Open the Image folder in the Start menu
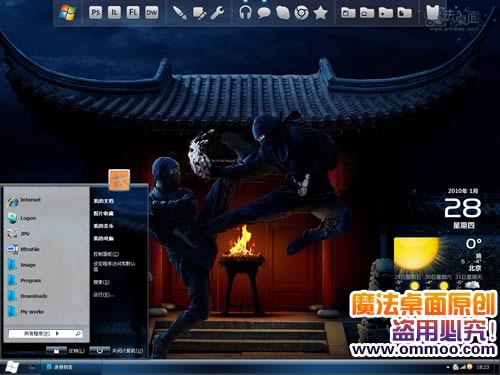 [x=22, y=265]
